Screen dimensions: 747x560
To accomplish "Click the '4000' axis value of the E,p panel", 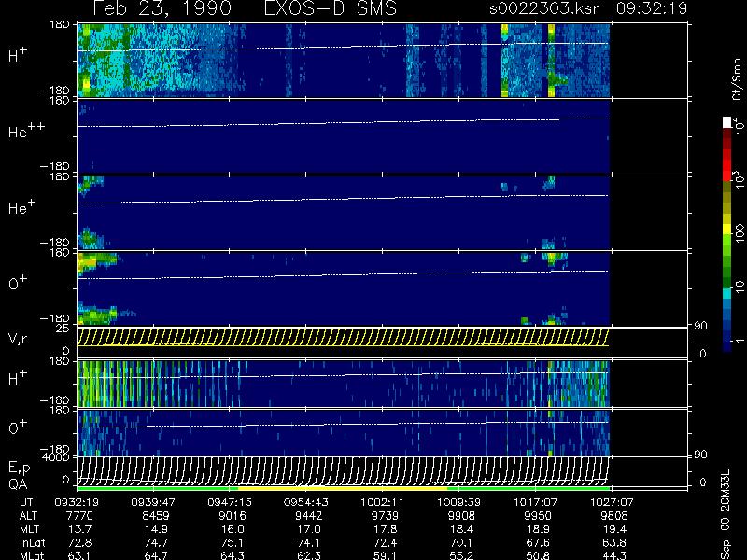I will tap(58, 457).
